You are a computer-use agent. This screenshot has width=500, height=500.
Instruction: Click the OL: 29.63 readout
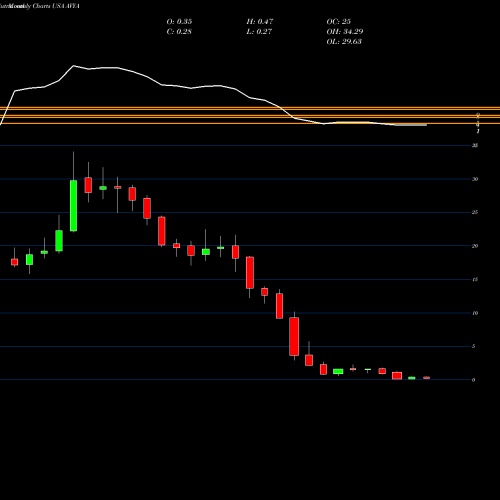click(344, 42)
